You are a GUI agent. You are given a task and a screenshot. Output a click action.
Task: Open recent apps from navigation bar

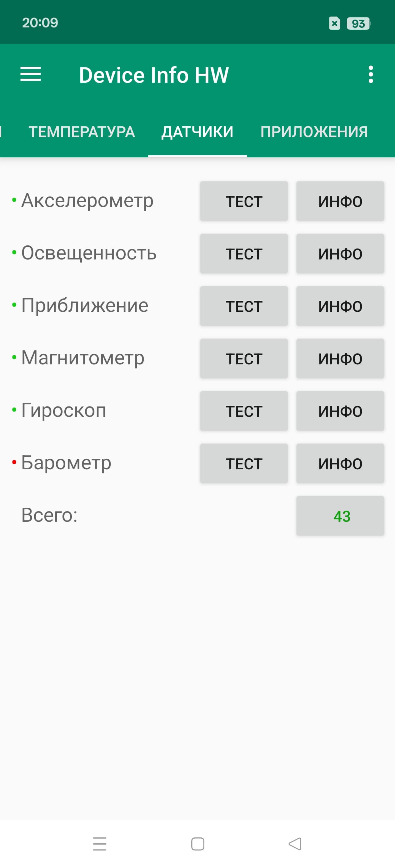click(100, 844)
